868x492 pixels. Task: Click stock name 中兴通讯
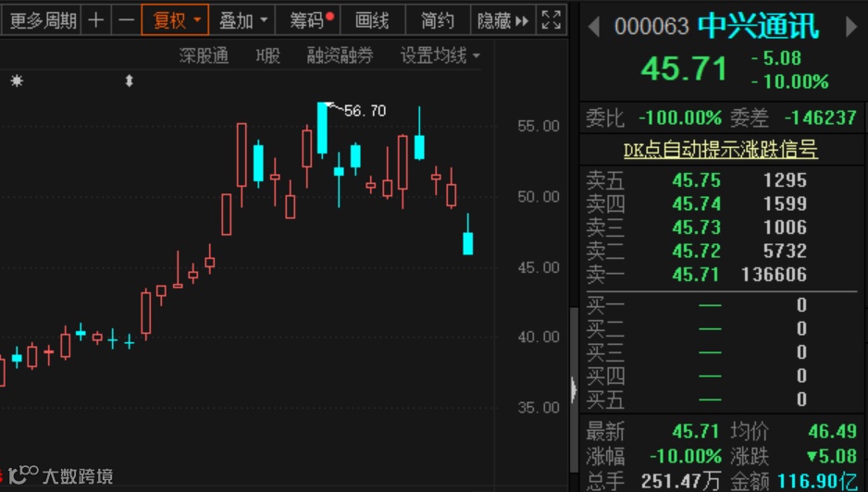click(758, 26)
